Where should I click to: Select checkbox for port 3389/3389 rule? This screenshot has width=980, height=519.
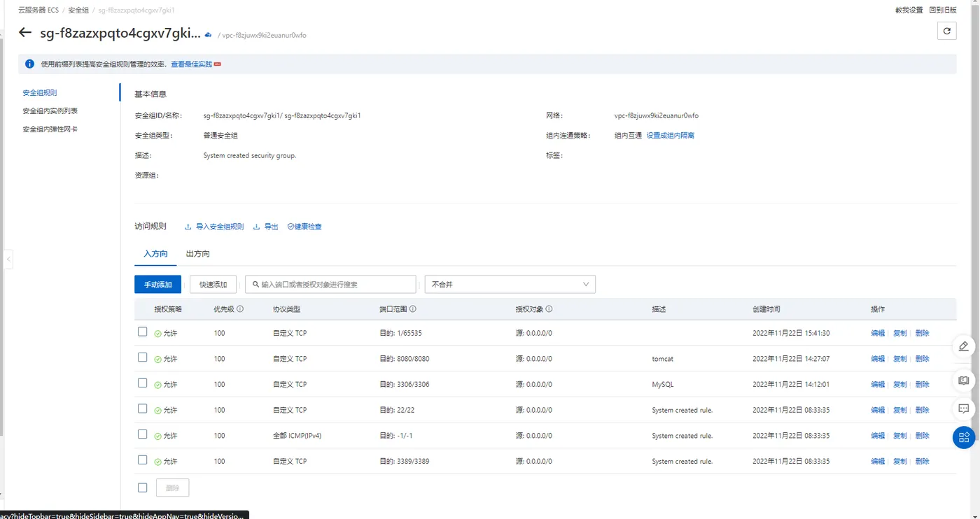tap(143, 460)
